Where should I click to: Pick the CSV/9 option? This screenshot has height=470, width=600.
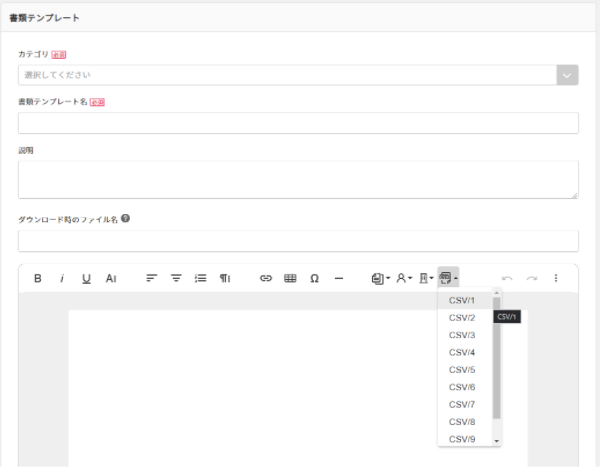click(462, 439)
